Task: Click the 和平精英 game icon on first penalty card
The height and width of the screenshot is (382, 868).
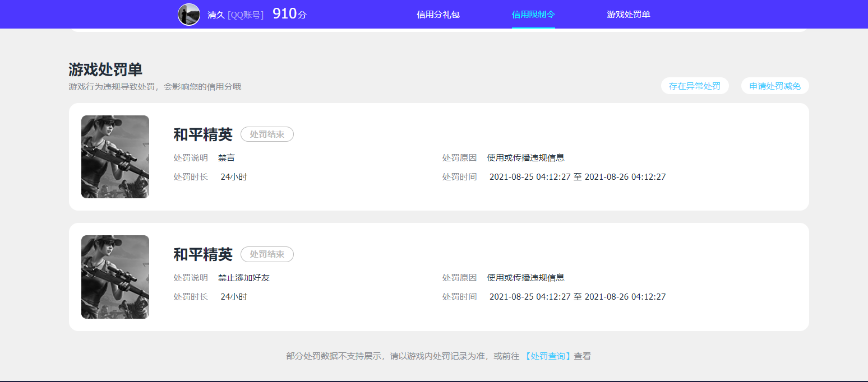Action: click(115, 157)
